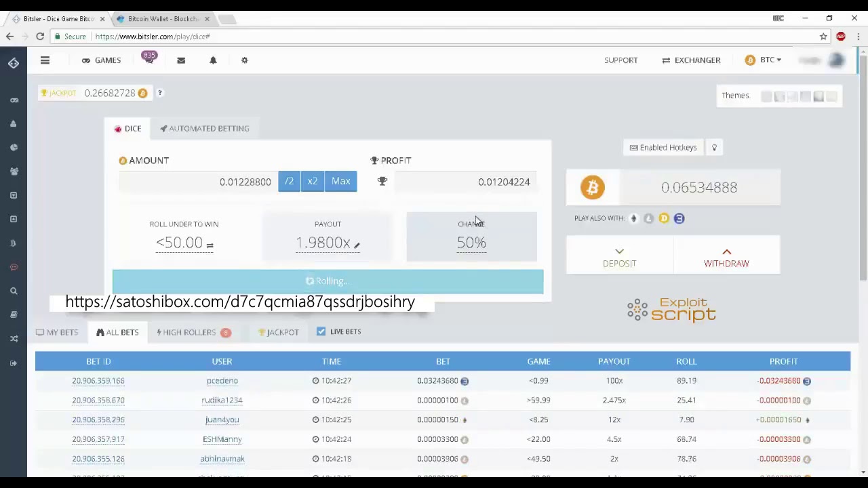Click the Bitsler logo in sidebar
868x488 pixels.
(14, 63)
